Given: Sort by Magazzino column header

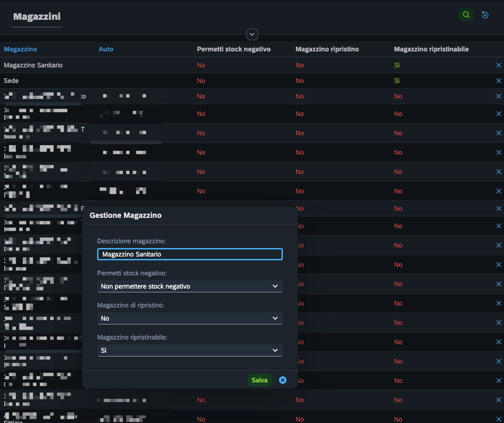Looking at the screenshot, I should point(20,49).
